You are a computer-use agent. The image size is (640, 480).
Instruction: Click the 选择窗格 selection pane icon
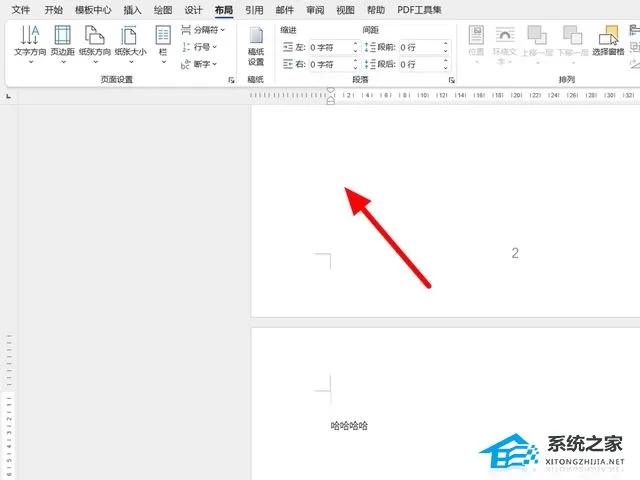click(608, 41)
